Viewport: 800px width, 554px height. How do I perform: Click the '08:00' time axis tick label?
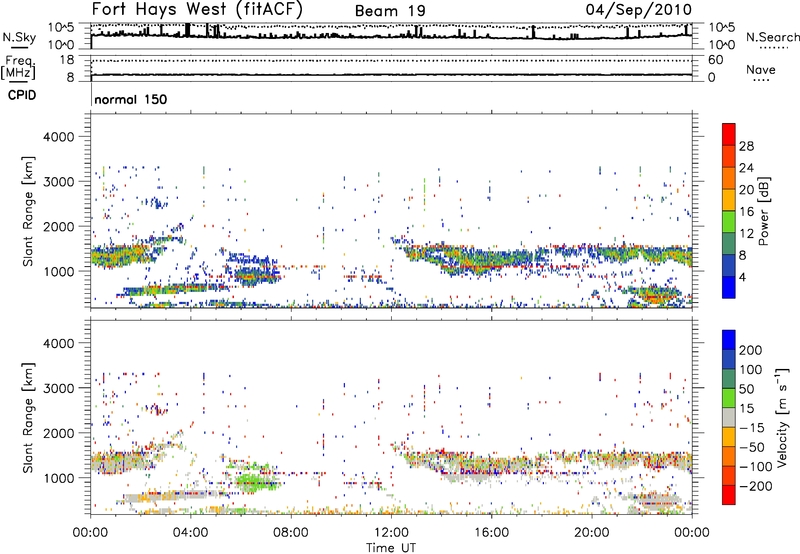click(291, 533)
